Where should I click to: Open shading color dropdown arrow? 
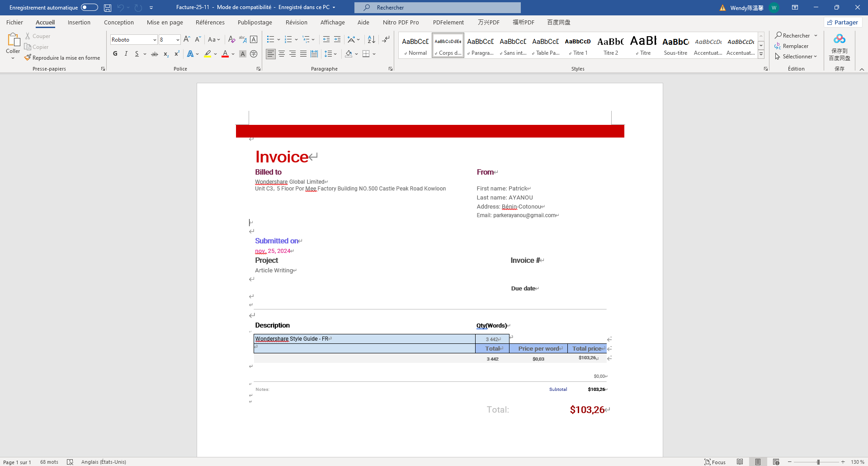[357, 54]
